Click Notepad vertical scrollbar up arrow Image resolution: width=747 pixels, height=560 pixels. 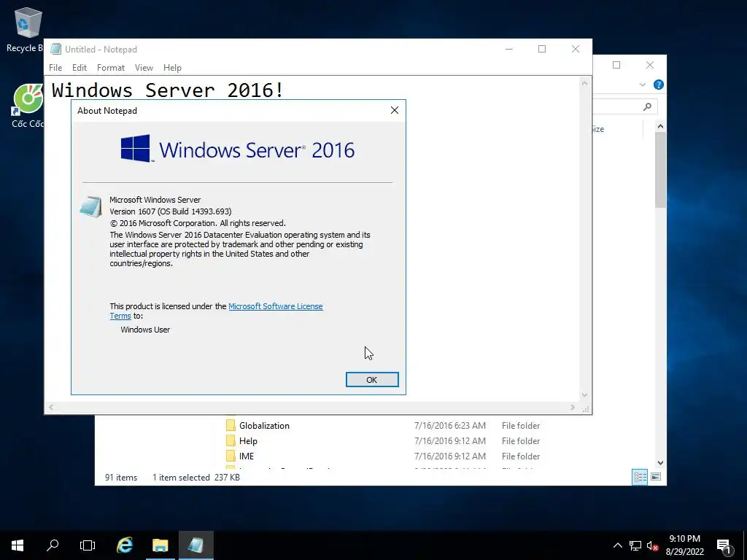(x=584, y=83)
